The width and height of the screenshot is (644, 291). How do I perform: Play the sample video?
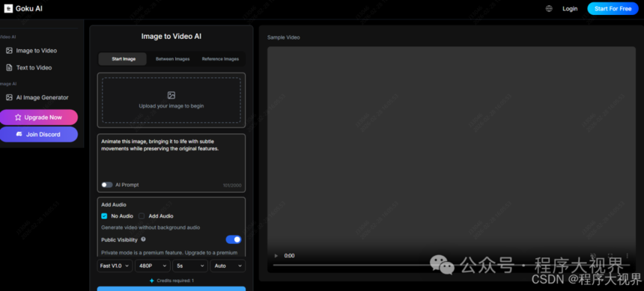(x=276, y=256)
